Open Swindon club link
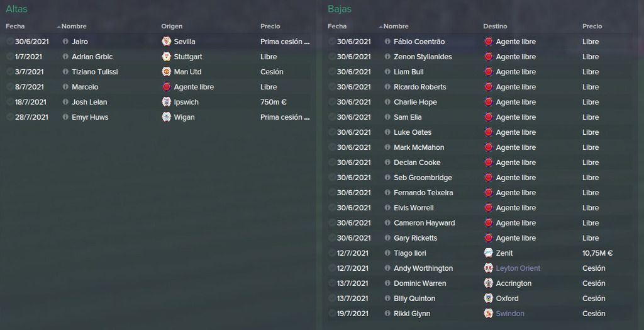The image size is (644, 330). coord(510,314)
